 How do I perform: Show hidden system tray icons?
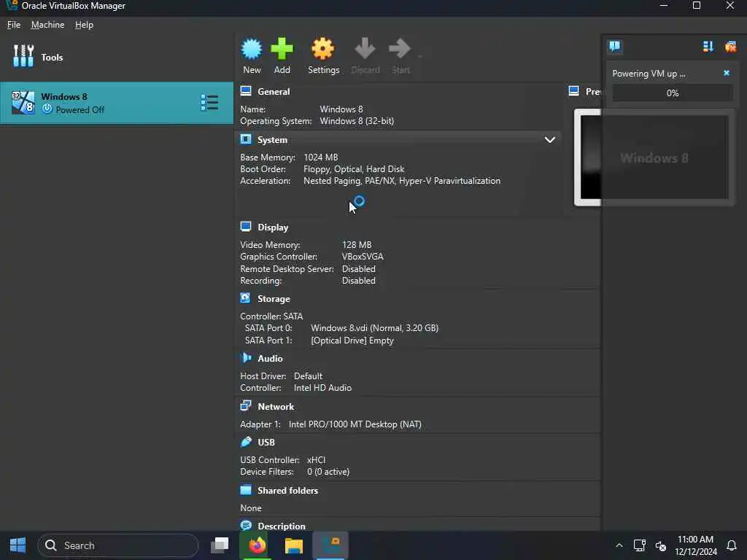(619, 545)
